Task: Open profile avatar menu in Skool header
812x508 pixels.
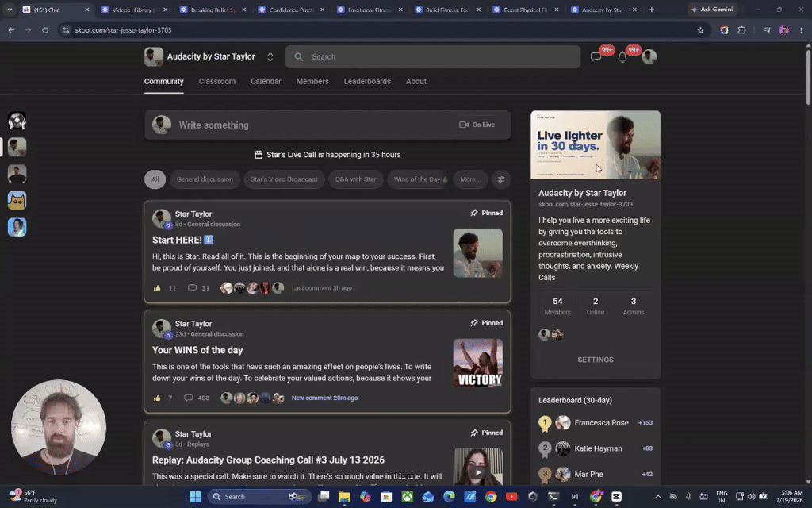Action: coord(649,56)
